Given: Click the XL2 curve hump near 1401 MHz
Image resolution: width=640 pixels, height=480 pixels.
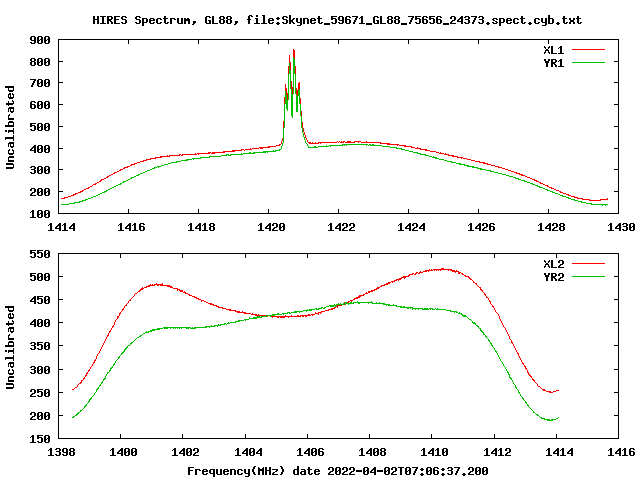Looking at the screenshot, I should [x=157, y=284].
